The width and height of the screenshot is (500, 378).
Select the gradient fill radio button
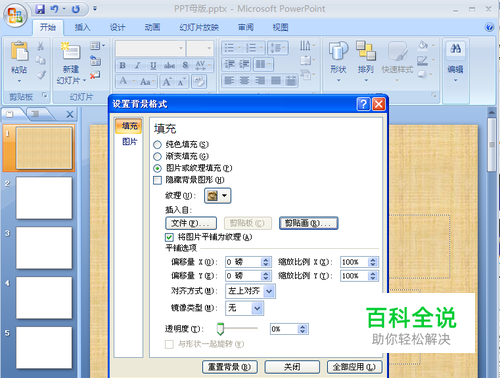pyautogui.click(x=157, y=156)
